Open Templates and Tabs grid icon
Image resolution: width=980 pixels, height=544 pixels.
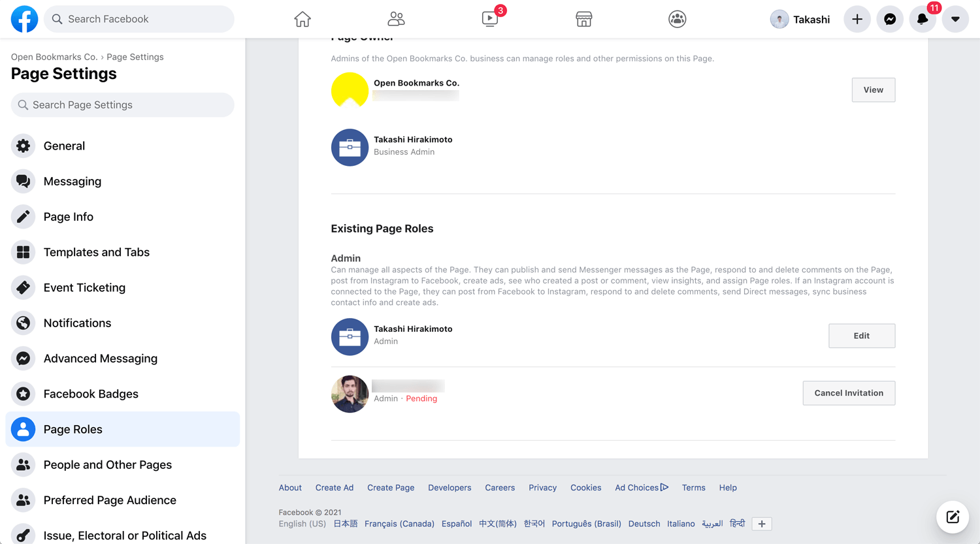[23, 252]
